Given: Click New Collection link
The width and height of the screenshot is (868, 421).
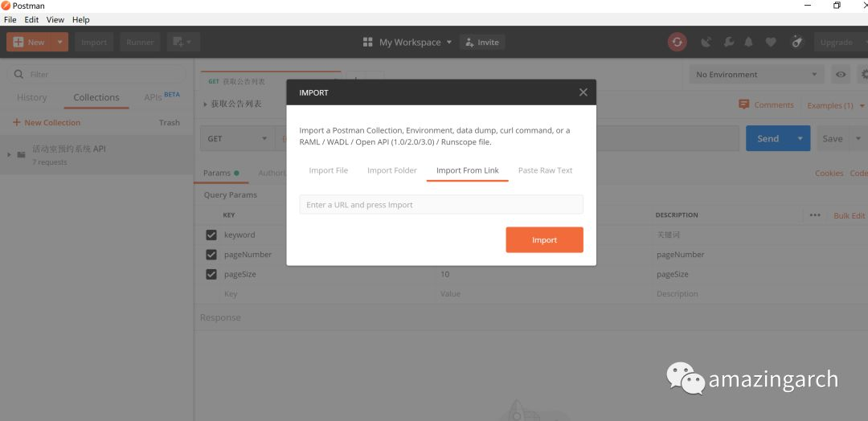Looking at the screenshot, I should click(x=47, y=122).
